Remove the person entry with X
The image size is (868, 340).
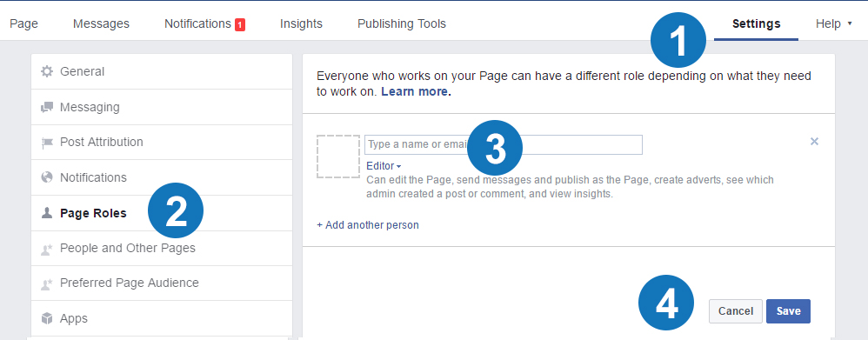tap(814, 141)
